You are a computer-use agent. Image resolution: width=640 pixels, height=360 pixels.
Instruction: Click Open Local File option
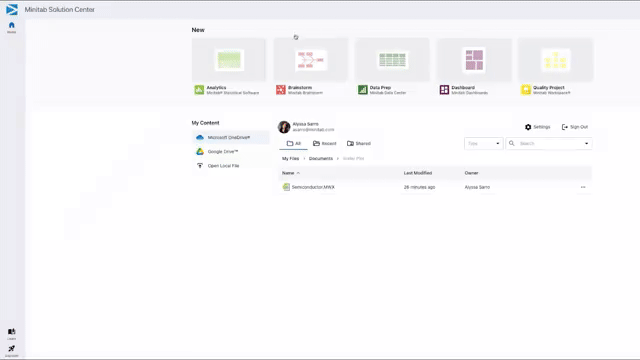[223, 166]
